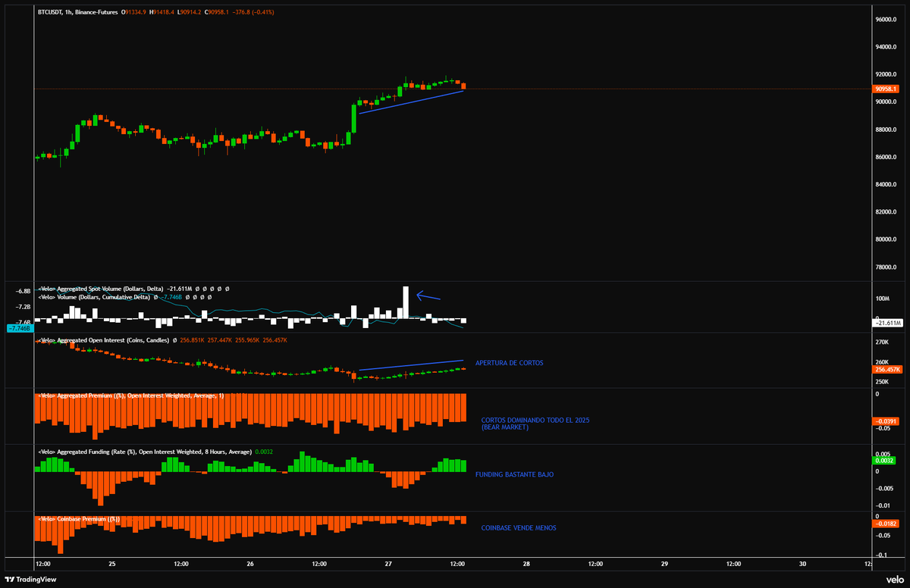This screenshot has width=910, height=588.
Task: Click the 96000.0 price scale label
Action: (886, 20)
